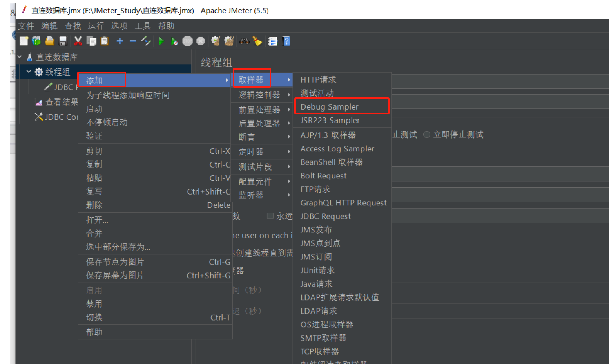Viewport: 609px width, 364px height.
Task: Select the 立即停止测试 radio button
Action: click(x=427, y=135)
